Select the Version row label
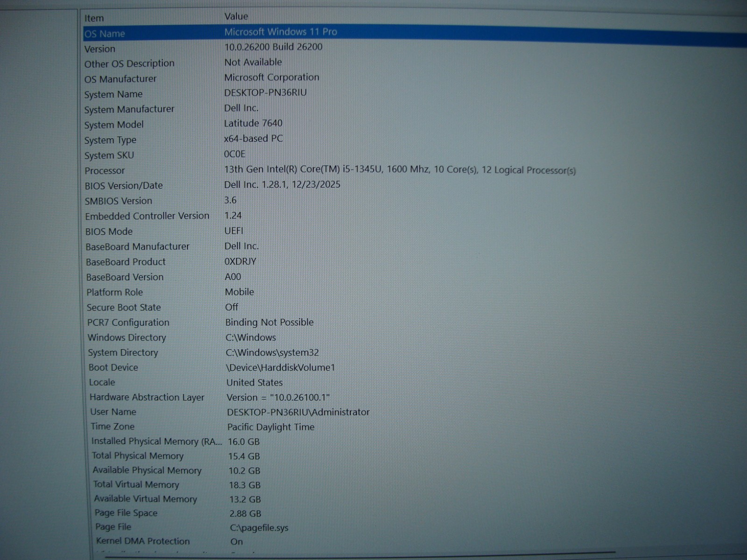This screenshot has width=747, height=560. pos(99,49)
